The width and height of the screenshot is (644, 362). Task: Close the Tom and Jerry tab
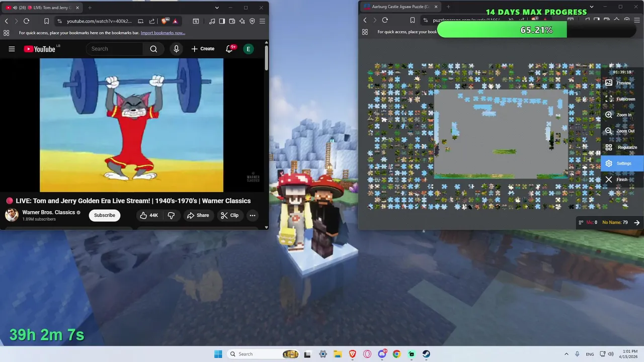point(77,8)
